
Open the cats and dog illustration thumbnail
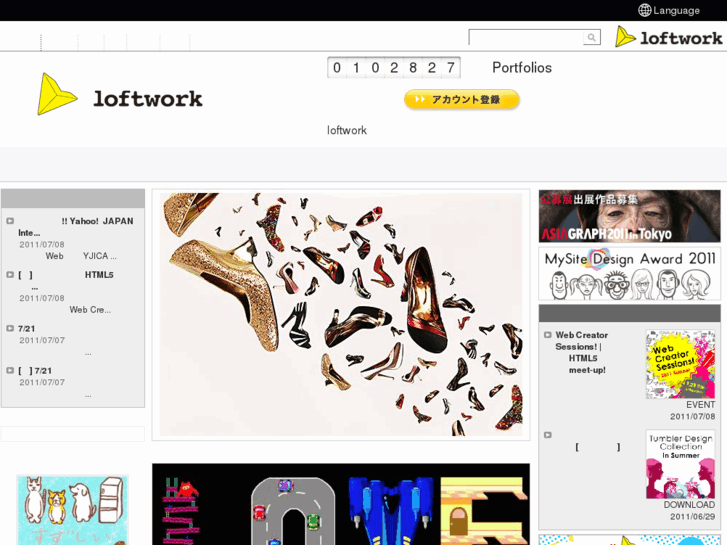[x=73, y=510]
